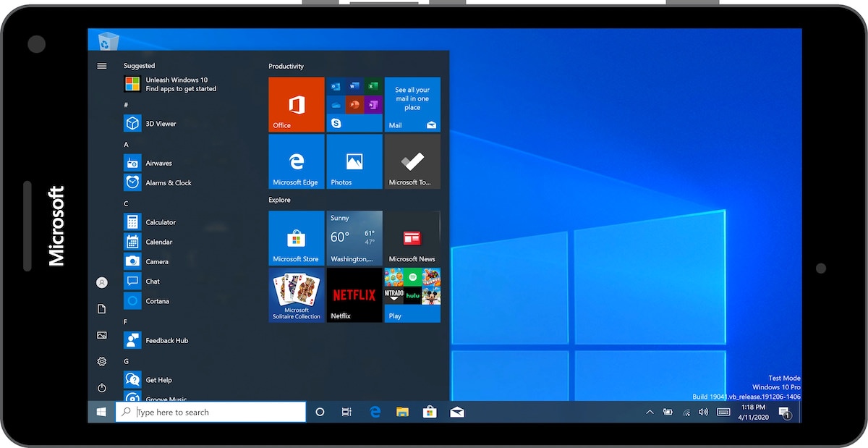Image resolution: width=868 pixels, height=448 pixels.
Task: Focus the 'Type here to search' box
Action: [210, 412]
